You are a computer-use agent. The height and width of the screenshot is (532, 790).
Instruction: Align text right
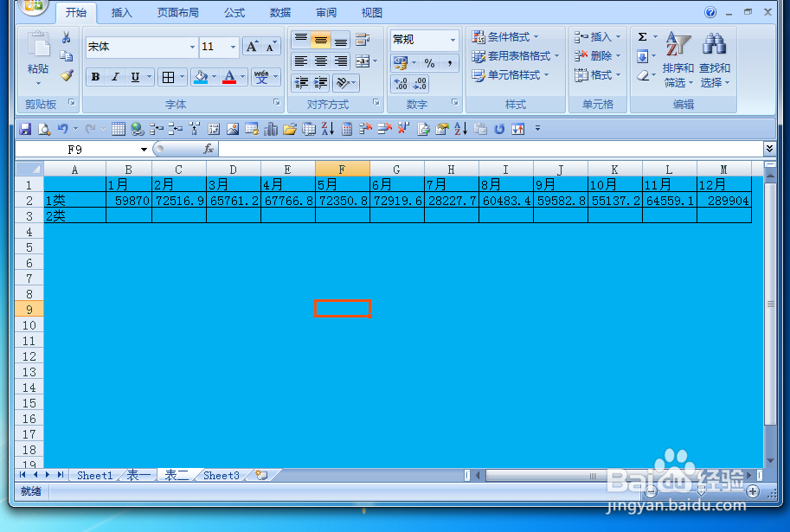(x=341, y=61)
